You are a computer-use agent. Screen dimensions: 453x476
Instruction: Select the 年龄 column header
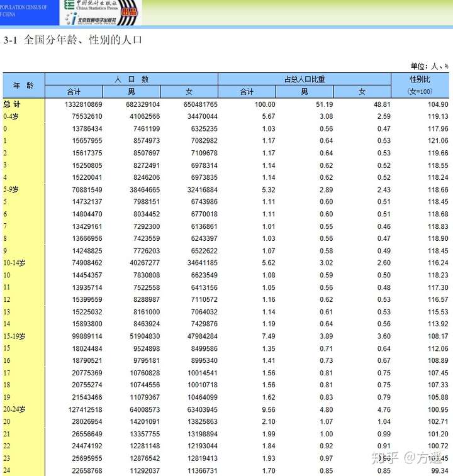(x=24, y=86)
